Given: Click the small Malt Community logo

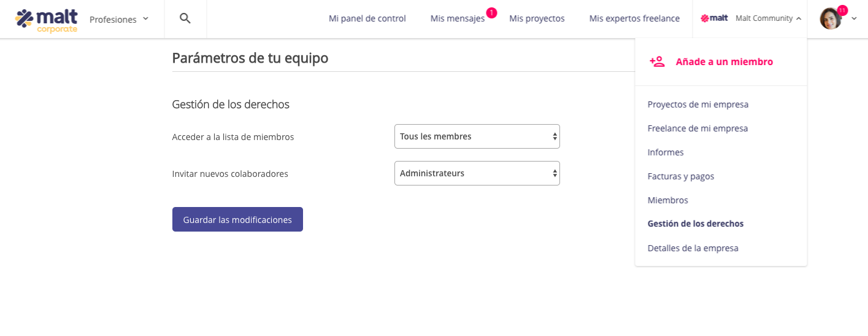Looking at the screenshot, I should (714, 18).
